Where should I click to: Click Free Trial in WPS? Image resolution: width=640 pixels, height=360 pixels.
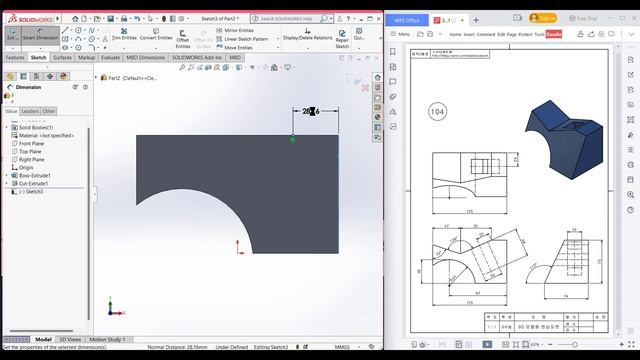pos(583,19)
